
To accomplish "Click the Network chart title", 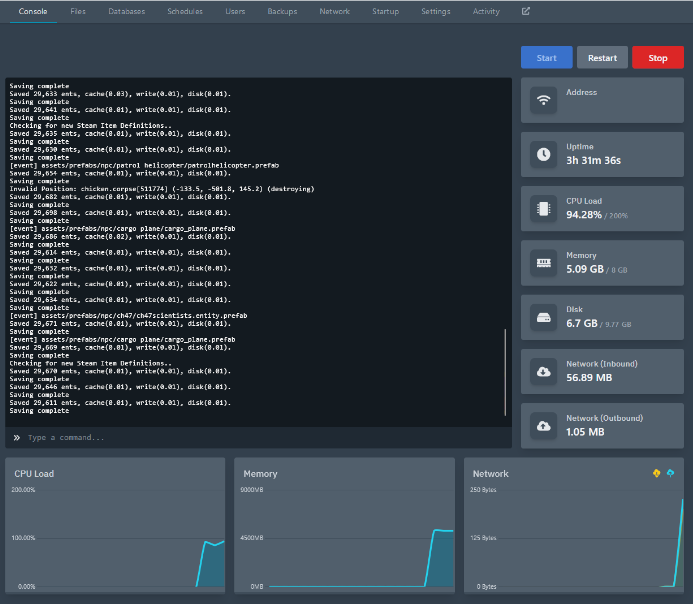I will [491, 474].
